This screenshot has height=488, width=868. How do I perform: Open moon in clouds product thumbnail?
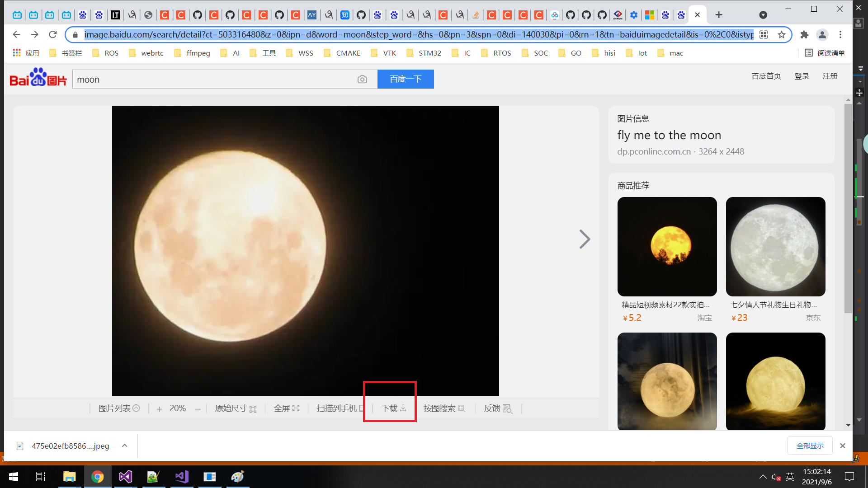coord(667,381)
